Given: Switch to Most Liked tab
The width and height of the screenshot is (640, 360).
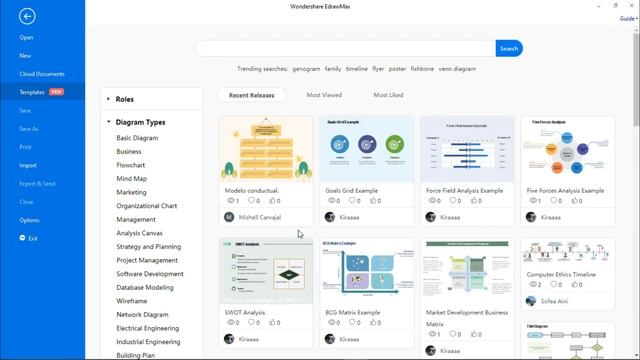Looking at the screenshot, I should [x=388, y=95].
